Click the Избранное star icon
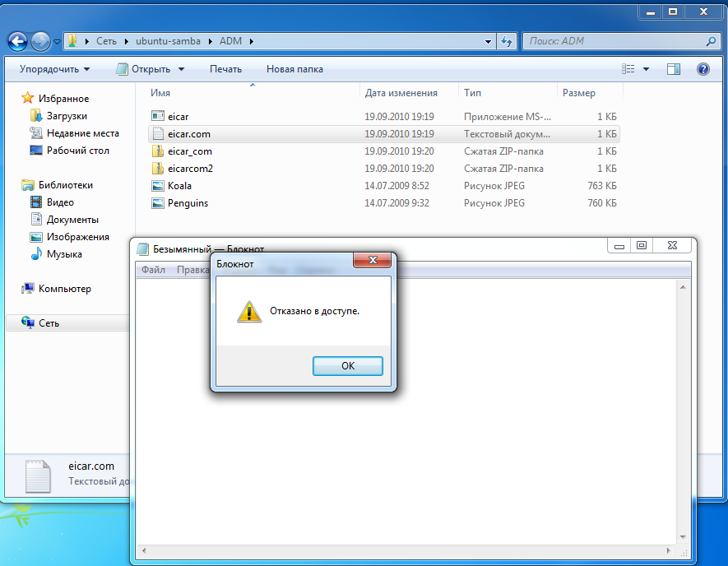728x566 pixels. point(27,98)
